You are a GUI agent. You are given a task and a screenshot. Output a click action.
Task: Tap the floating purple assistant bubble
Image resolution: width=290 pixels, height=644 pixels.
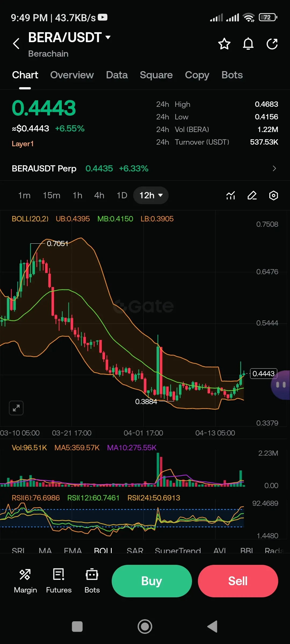(281, 385)
